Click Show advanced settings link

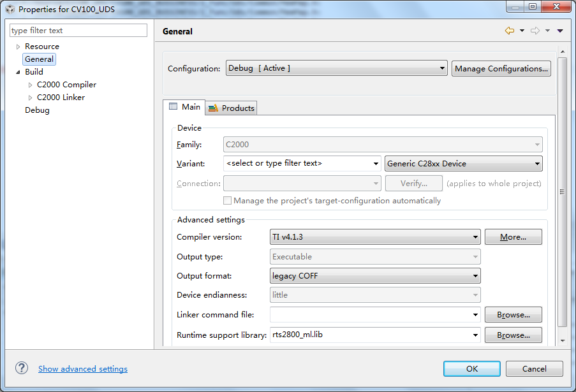coord(83,369)
